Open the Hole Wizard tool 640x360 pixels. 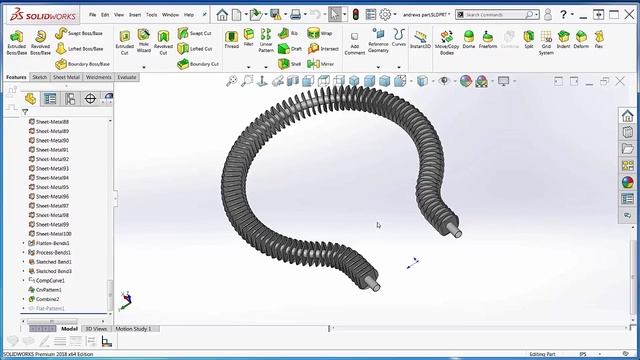point(144,40)
